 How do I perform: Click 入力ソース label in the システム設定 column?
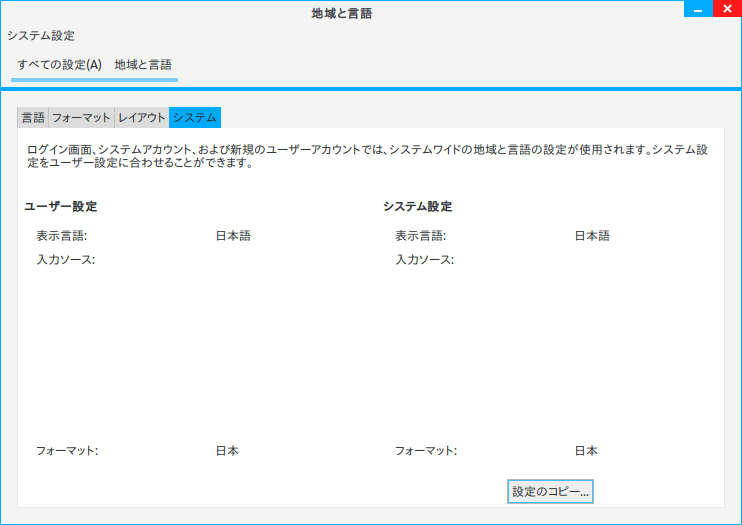coord(424,260)
